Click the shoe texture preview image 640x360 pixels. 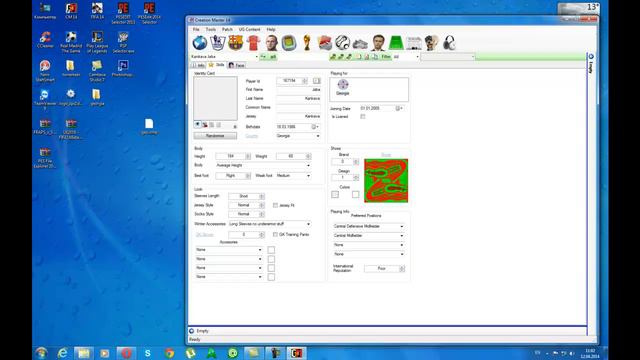click(x=386, y=180)
